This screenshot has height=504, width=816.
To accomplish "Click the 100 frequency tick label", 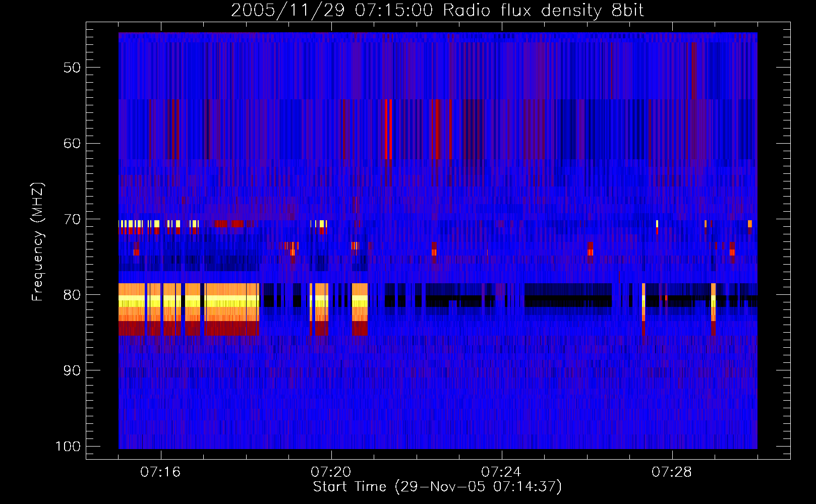I will [68, 447].
